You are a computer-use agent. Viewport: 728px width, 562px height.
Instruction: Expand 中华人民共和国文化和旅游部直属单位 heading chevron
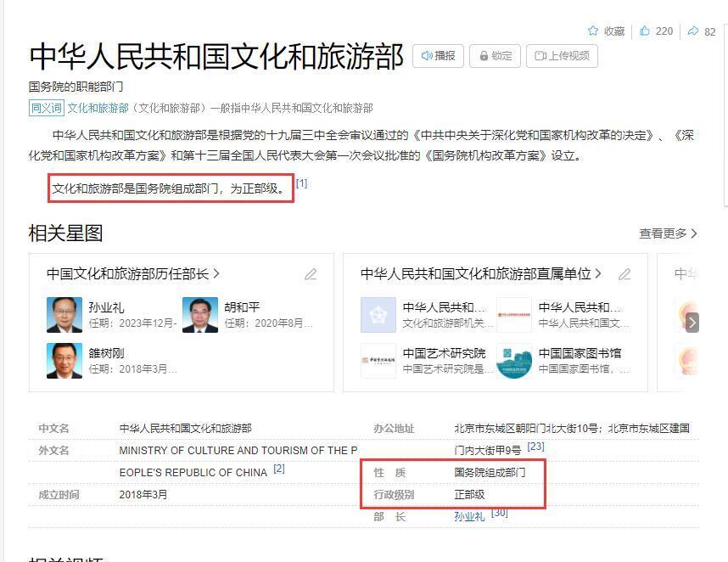tap(598, 273)
